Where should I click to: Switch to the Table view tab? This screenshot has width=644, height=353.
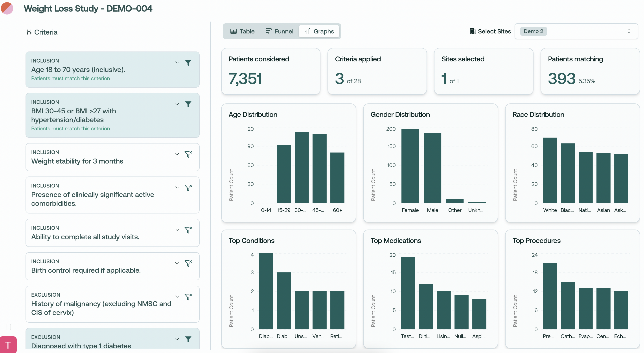tap(242, 31)
